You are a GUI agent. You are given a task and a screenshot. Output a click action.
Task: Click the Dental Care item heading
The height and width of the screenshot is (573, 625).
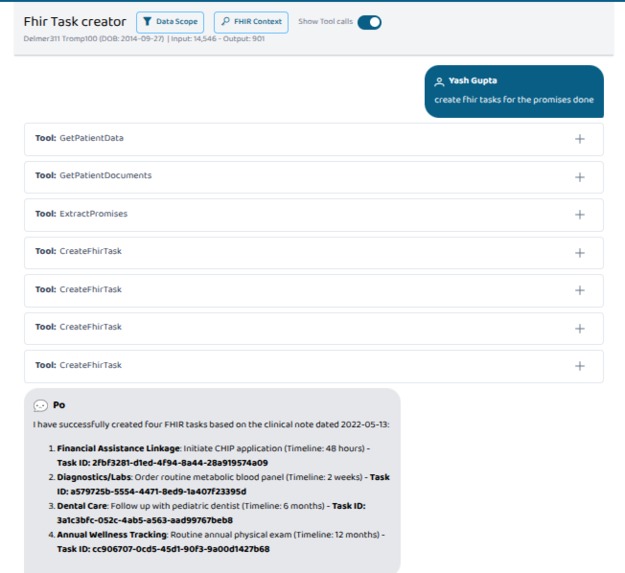82,506
